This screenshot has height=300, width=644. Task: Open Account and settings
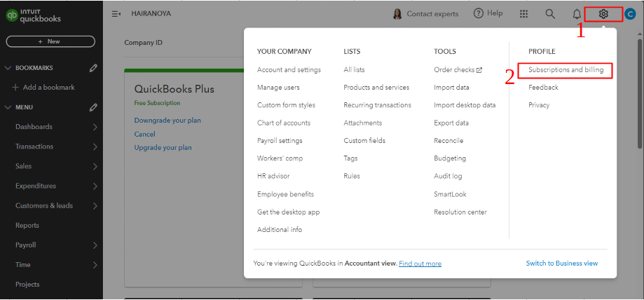pos(289,70)
